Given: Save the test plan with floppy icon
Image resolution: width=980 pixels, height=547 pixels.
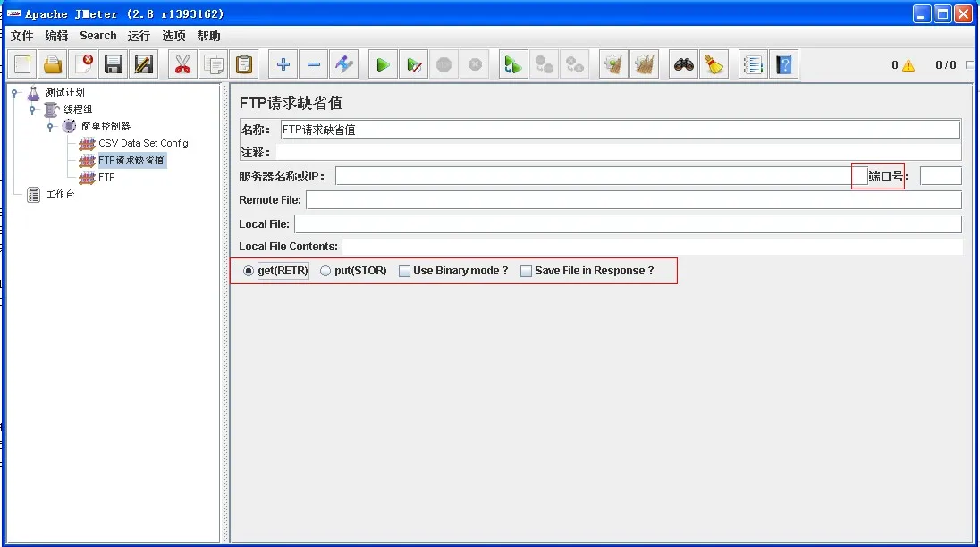Looking at the screenshot, I should (114, 64).
